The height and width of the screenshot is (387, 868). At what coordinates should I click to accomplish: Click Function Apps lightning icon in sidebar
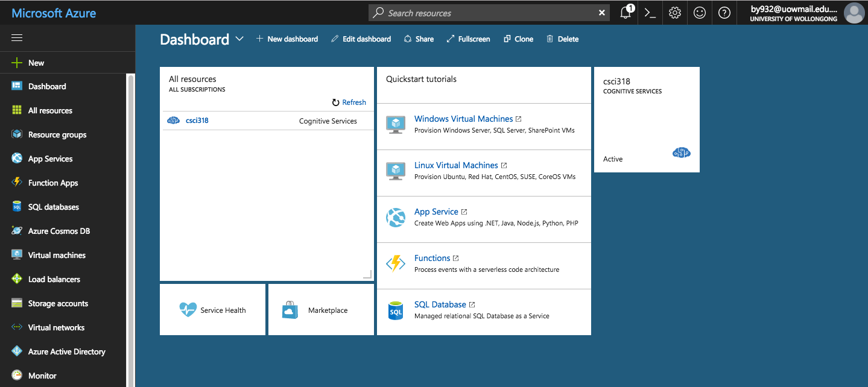tap(17, 183)
